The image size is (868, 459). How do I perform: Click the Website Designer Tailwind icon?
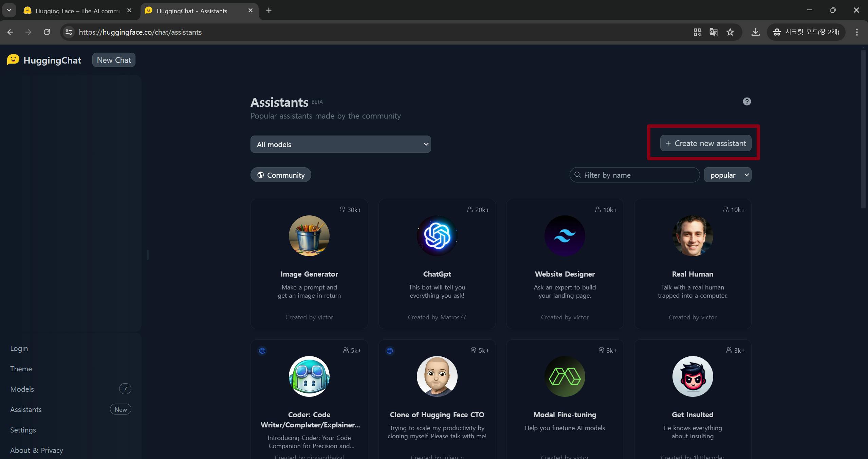(565, 235)
